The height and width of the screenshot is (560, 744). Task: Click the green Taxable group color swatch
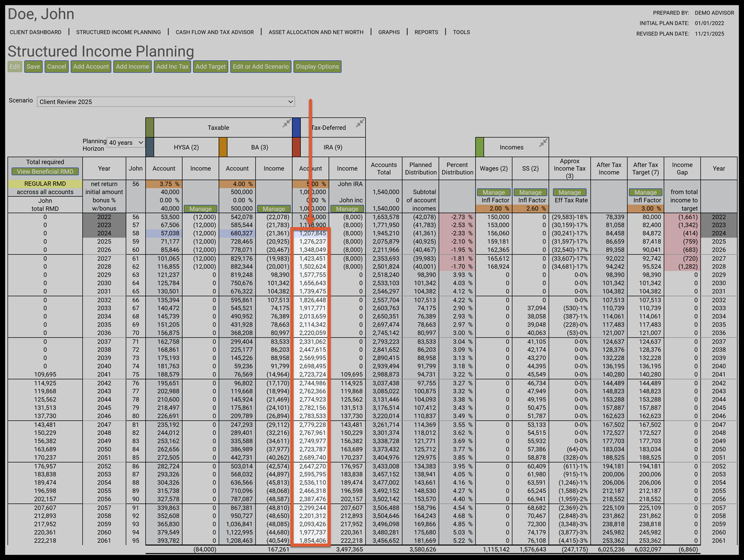tap(149, 128)
